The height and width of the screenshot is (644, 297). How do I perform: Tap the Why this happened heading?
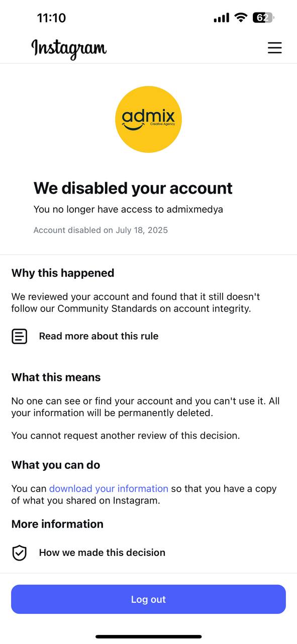(63, 273)
